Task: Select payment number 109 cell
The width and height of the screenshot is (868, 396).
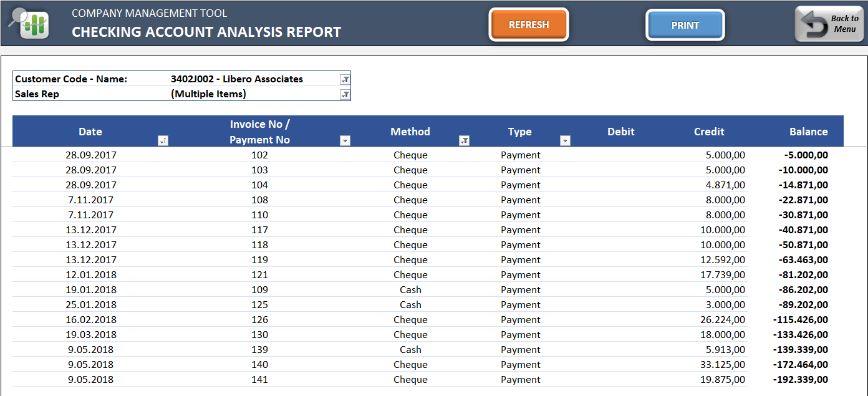Action: 259,290
